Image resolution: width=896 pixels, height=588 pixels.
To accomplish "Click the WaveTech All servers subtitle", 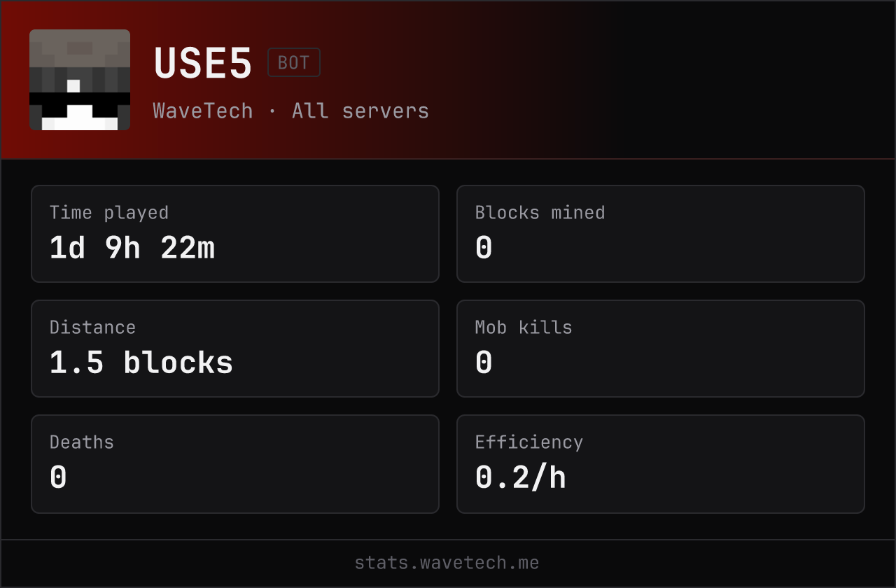I will (291, 111).
